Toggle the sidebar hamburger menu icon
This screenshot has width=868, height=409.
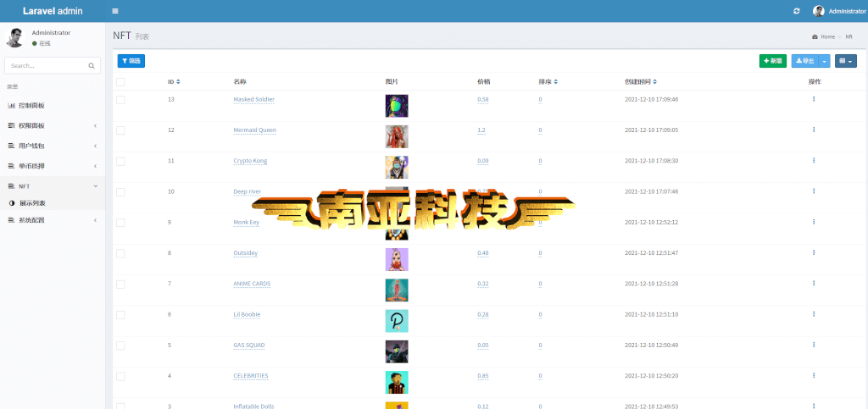coord(114,11)
